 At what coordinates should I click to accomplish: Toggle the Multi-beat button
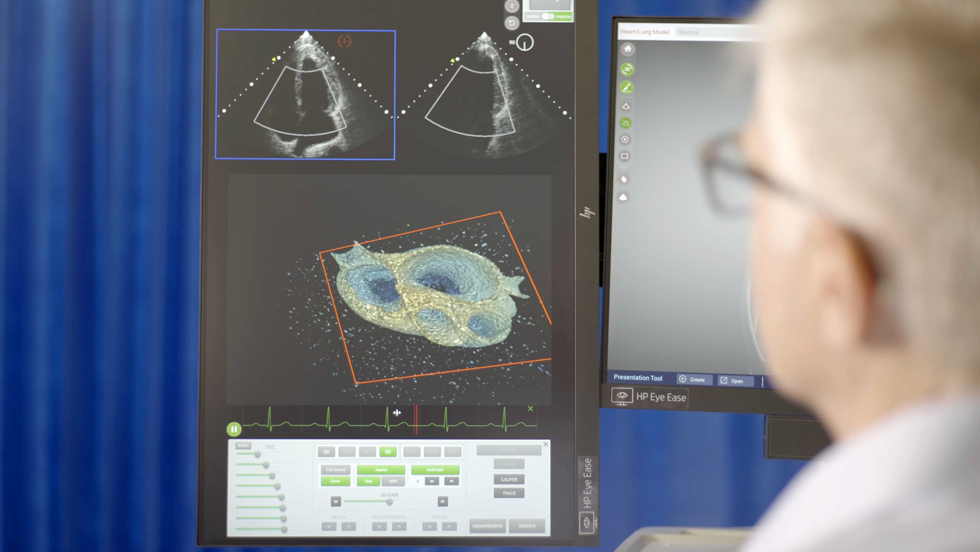(x=435, y=470)
